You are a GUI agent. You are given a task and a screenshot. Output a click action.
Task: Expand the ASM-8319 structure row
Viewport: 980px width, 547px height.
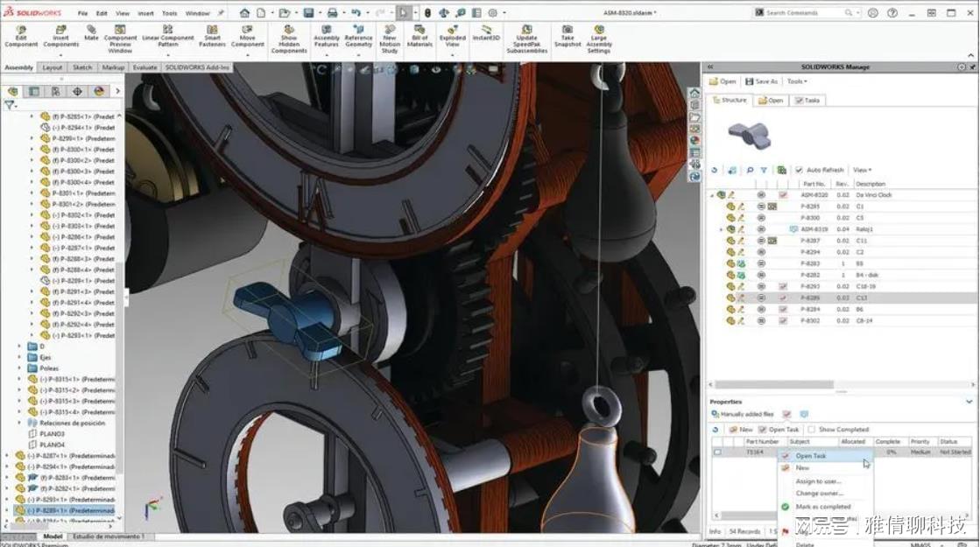pos(721,230)
